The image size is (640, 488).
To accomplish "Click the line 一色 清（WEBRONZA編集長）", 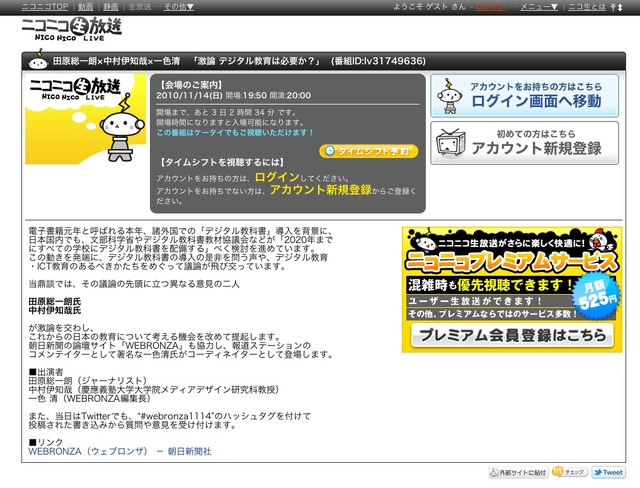I will [x=89, y=398].
